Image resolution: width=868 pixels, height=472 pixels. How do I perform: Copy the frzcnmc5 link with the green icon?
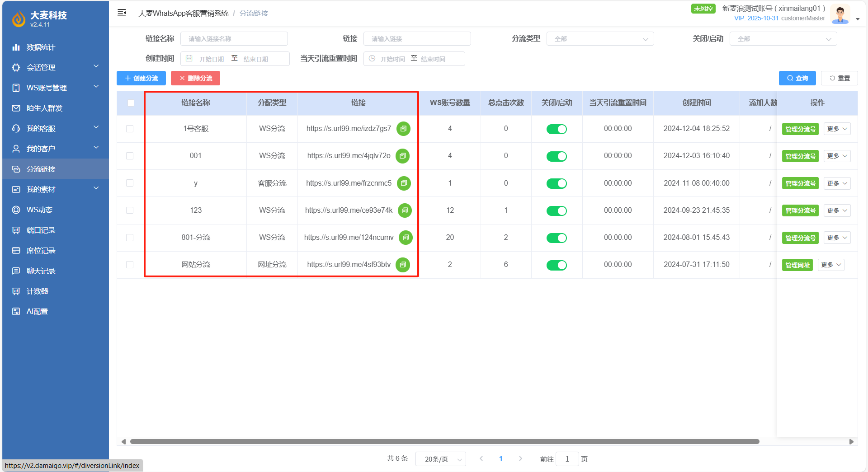point(404,183)
